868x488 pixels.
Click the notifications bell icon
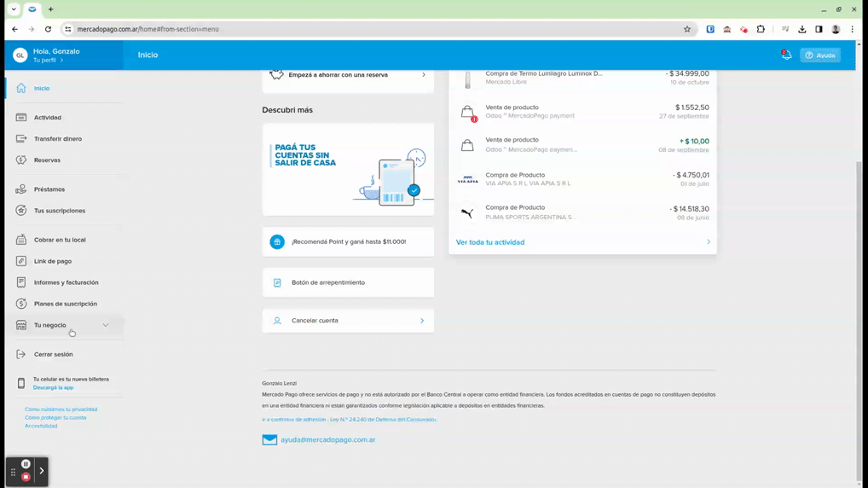pos(786,55)
